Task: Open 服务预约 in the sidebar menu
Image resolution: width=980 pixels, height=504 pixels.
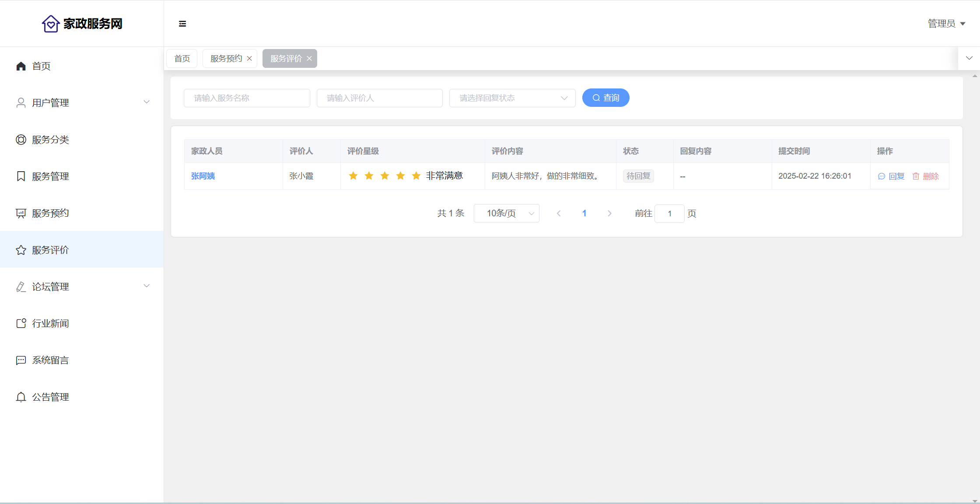Action: (x=50, y=213)
